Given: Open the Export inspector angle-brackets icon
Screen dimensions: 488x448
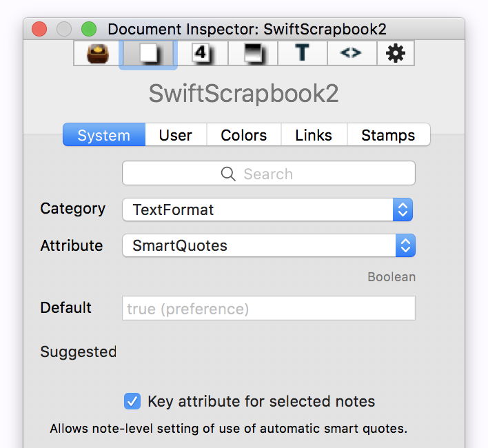Looking at the screenshot, I should [351, 53].
